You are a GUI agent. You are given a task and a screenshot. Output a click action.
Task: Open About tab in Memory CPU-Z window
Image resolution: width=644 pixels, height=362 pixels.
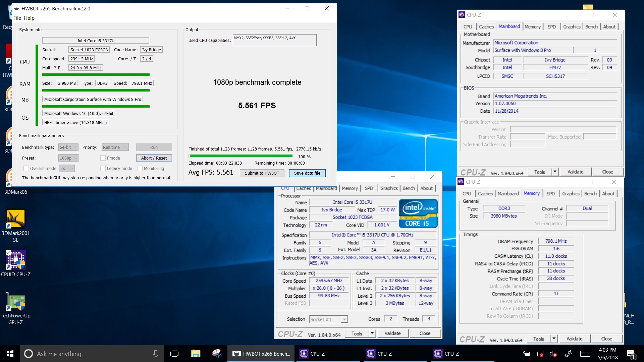pyautogui.click(x=608, y=194)
